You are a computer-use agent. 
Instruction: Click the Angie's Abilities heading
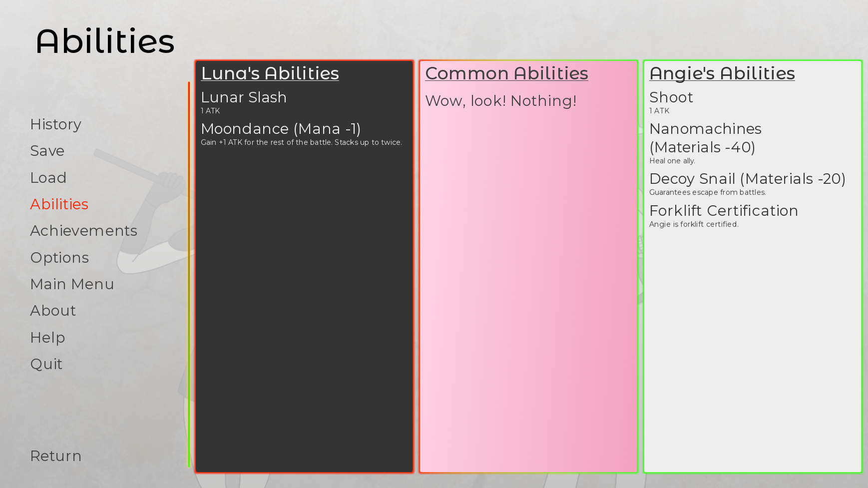722,73
